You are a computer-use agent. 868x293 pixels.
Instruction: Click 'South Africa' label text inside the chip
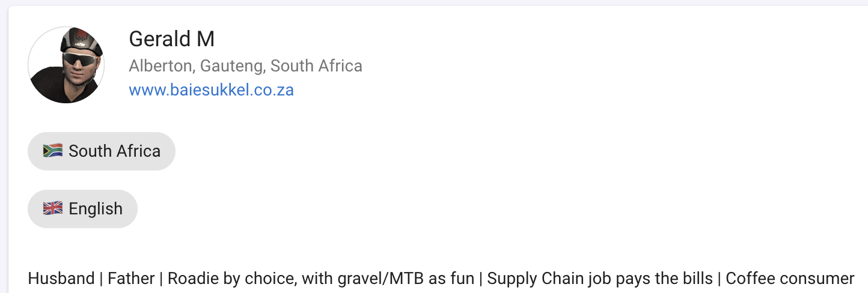[114, 151]
